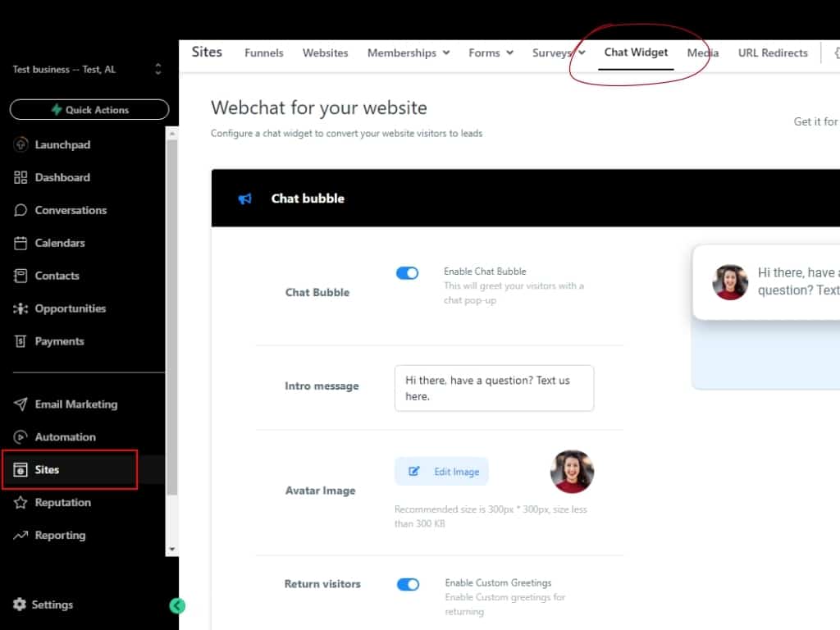Image resolution: width=840 pixels, height=630 pixels.
Task: Click the Payments invoice icon
Action: point(21,341)
